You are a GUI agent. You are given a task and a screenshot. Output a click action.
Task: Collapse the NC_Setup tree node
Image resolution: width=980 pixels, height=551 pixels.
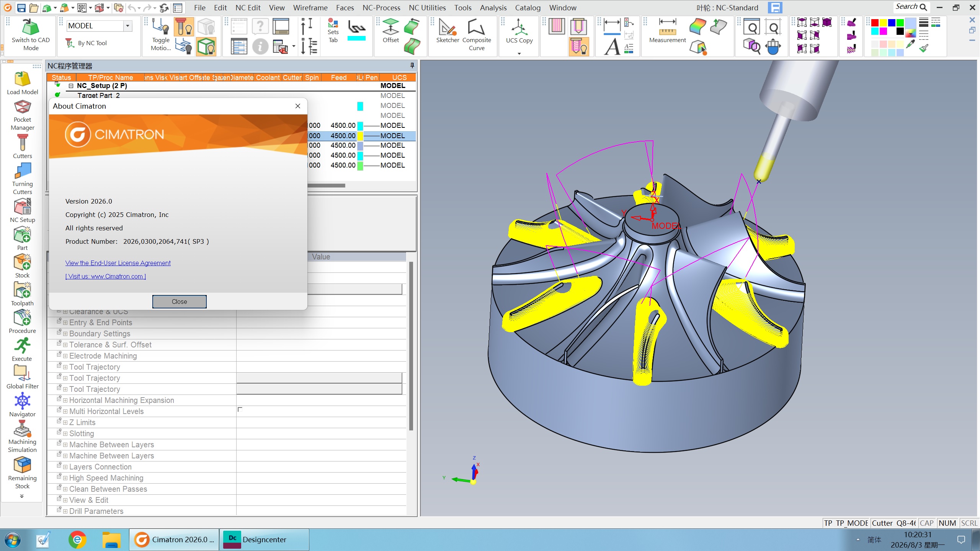click(71, 86)
